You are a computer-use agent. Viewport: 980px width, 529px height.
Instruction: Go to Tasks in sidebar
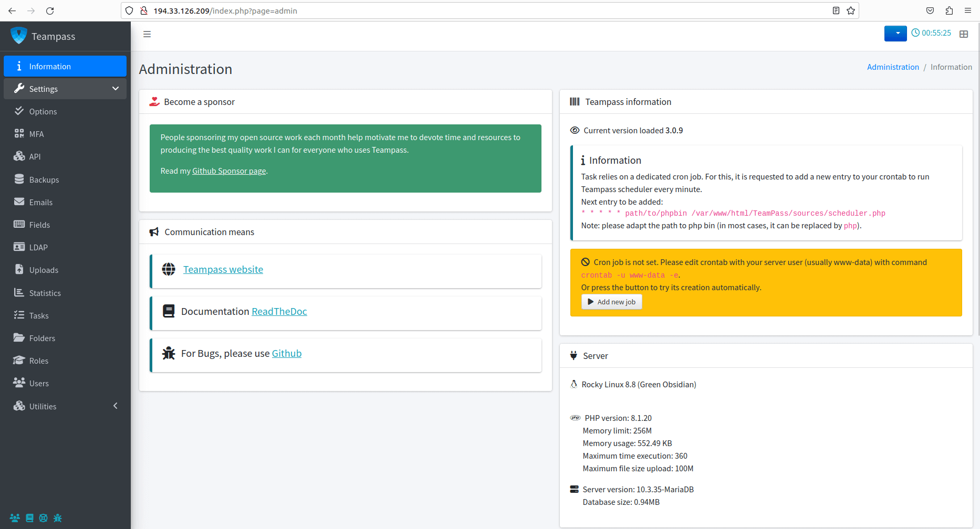click(39, 316)
